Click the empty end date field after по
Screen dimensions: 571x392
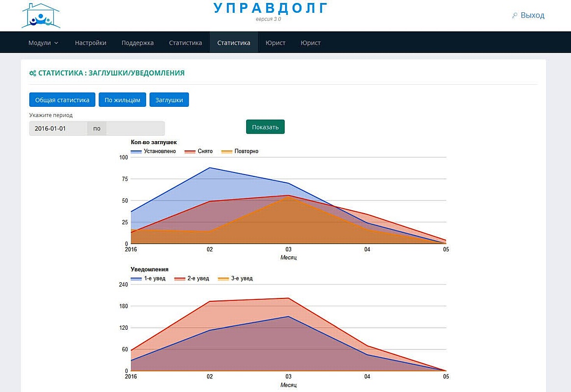[x=135, y=128]
